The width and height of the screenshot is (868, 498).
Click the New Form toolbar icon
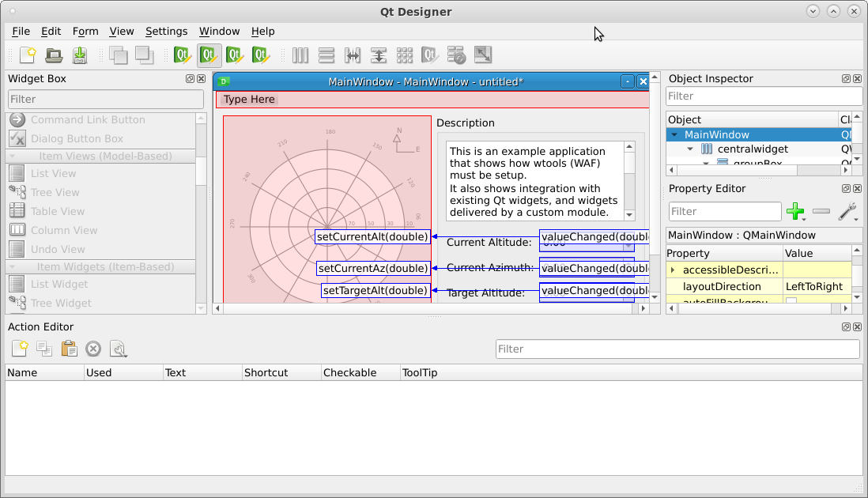tap(28, 55)
